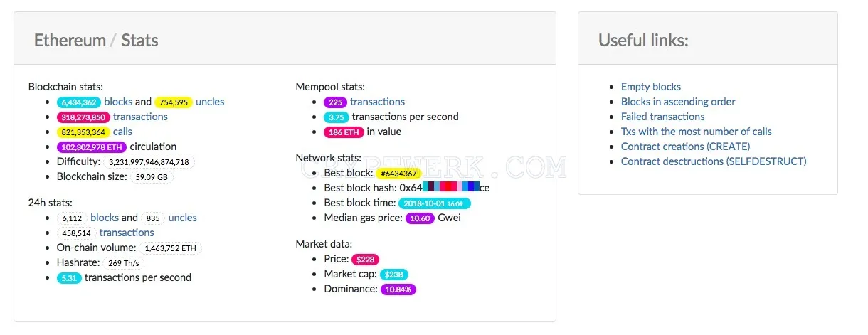Click Txs with the most number of calls
This screenshot has width=868, height=335.
[x=697, y=132]
